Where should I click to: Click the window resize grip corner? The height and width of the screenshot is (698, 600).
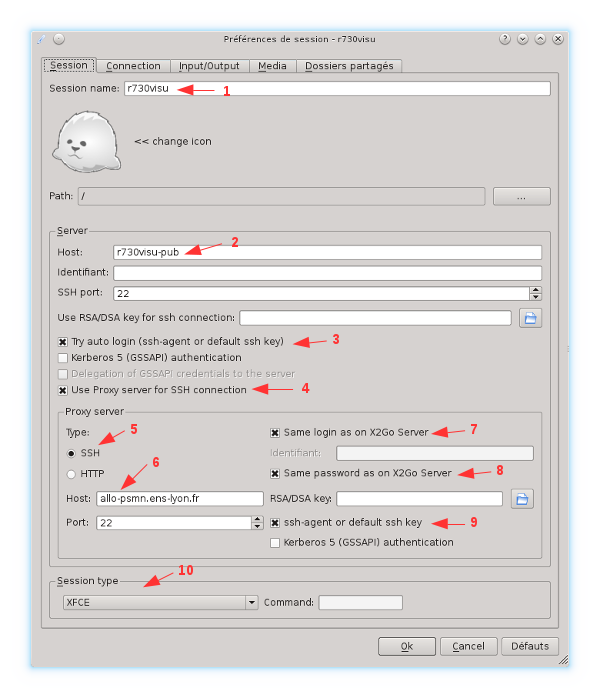click(564, 660)
